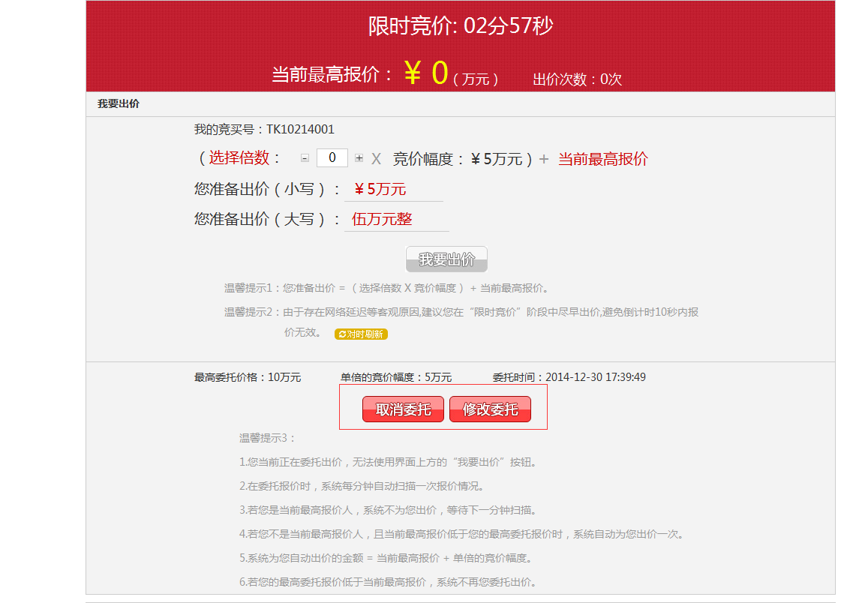Click the 对时刷新 time sync refresh icon
Viewport: 868px width, 603px height.
(x=361, y=334)
